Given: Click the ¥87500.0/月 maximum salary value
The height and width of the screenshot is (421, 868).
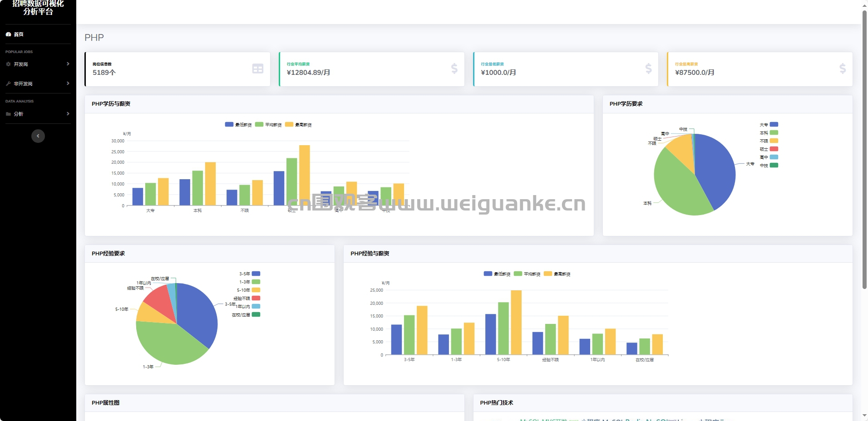Looking at the screenshot, I should (695, 72).
